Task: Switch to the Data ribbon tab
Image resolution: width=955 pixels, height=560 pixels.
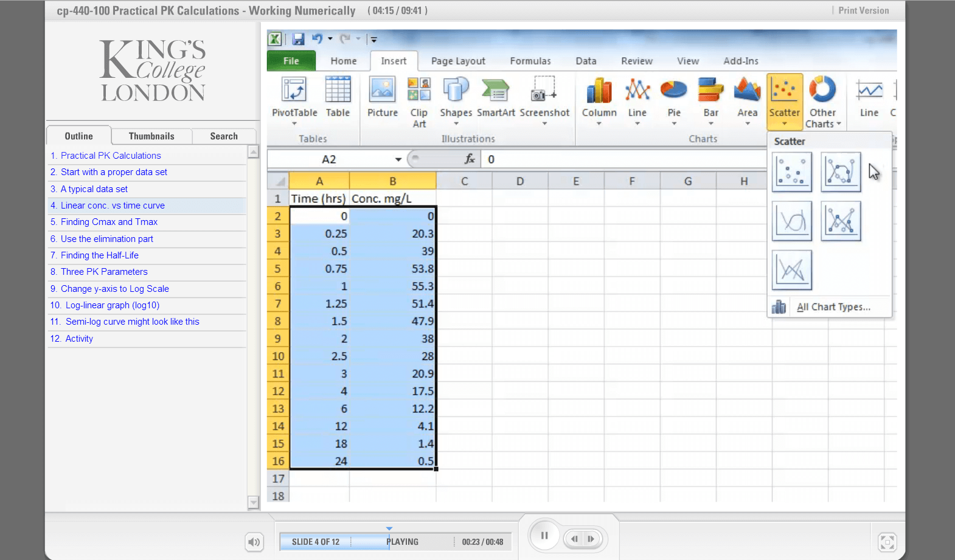Action: pyautogui.click(x=586, y=61)
